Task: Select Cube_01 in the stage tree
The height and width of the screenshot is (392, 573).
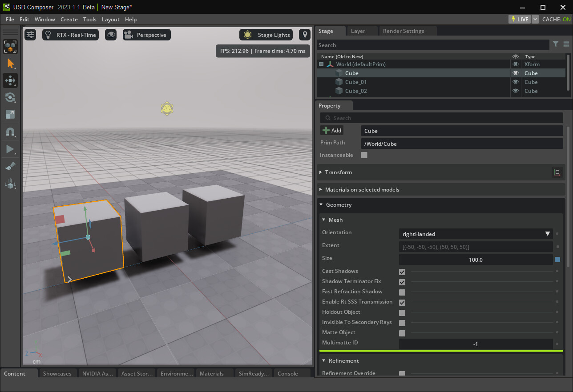Action: [356, 82]
